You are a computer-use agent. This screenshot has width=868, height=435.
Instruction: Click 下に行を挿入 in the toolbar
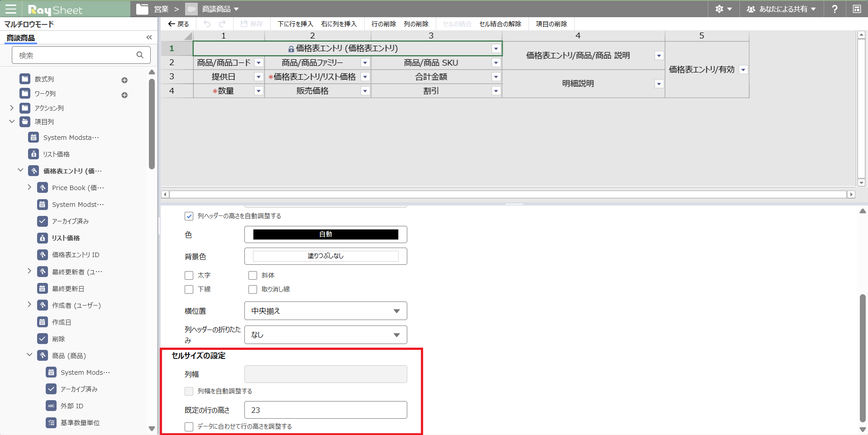pyautogui.click(x=295, y=24)
